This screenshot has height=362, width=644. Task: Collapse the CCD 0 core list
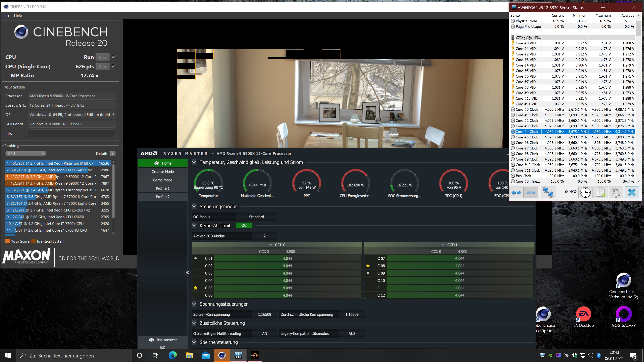tap(271, 245)
